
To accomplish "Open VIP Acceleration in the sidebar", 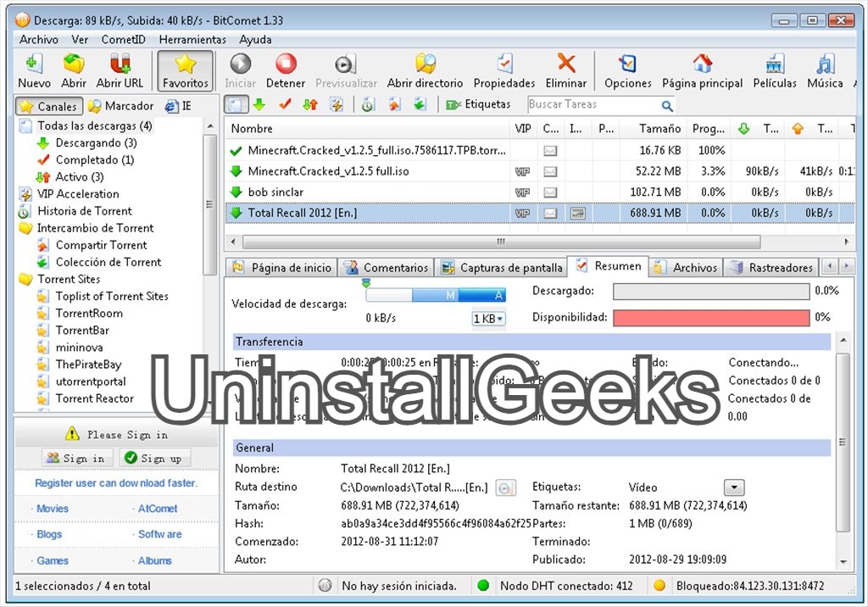I will click(x=78, y=194).
